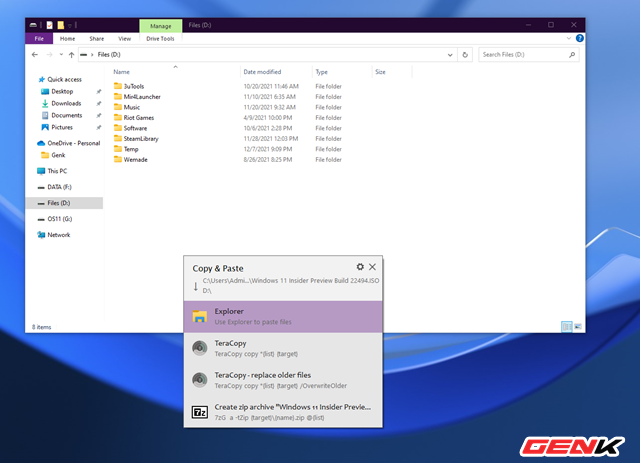Open Quick access in navigation pane
640x463 pixels.
point(60,79)
